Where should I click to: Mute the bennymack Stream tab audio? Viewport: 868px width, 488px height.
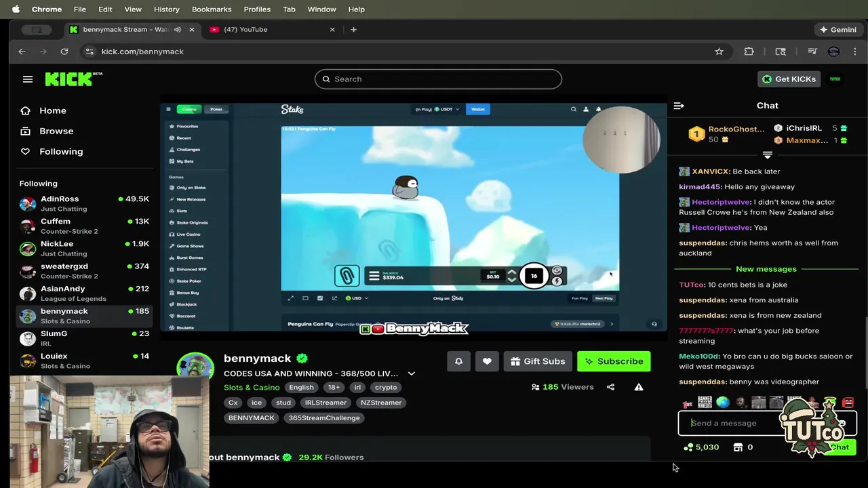(x=178, y=29)
